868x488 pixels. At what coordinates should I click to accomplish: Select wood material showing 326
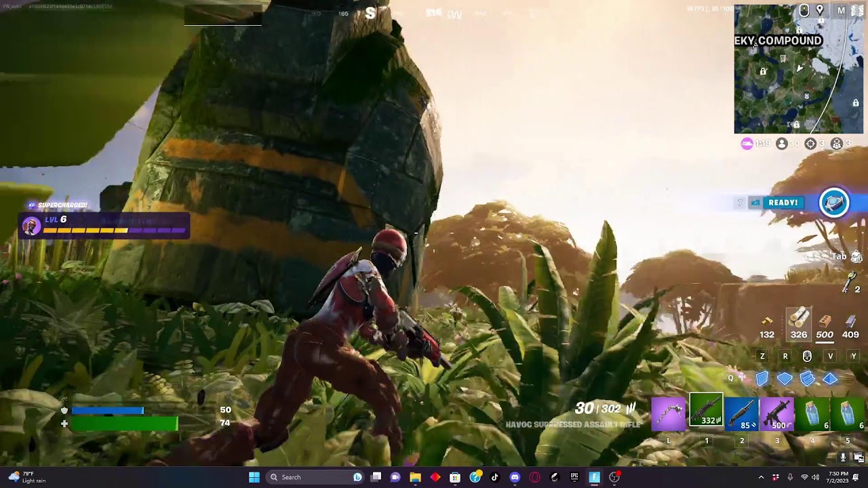[799, 323]
